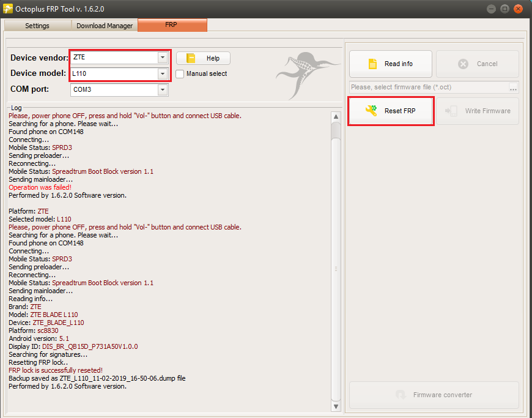Click the log scrollbar up arrow
This screenshot has height=418, width=532.
coord(336,117)
